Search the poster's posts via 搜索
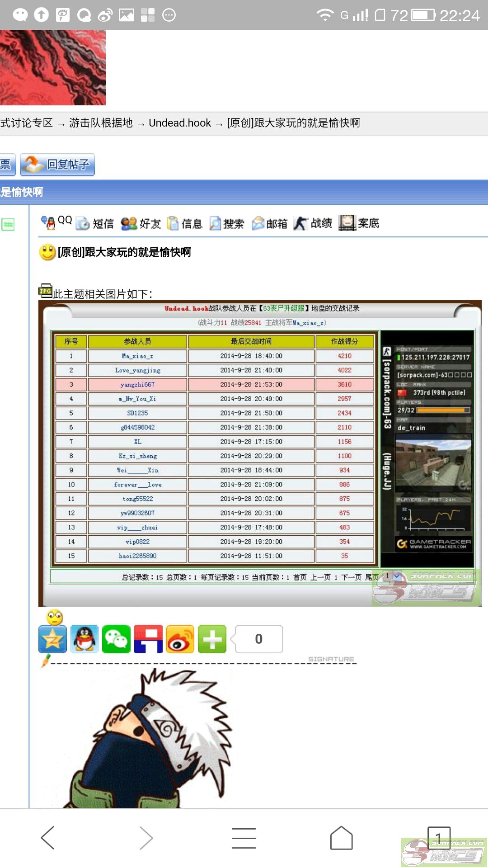The height and width of the screenshot is (868, 488). 227,223
